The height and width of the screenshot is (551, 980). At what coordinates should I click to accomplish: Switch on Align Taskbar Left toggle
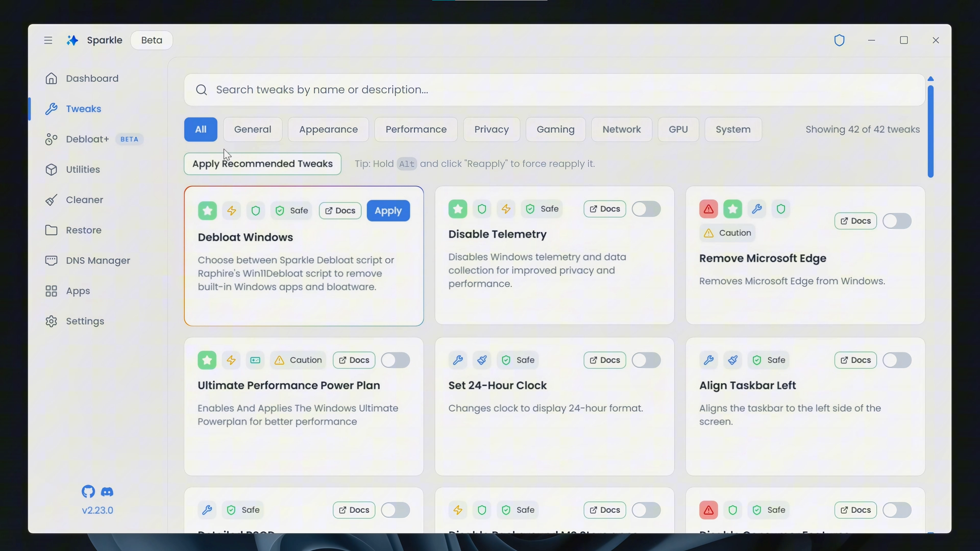(x=897, y=360)
